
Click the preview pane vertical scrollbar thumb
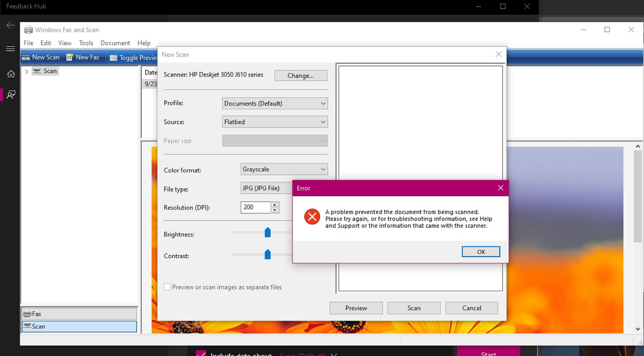(x=638, y=196)
